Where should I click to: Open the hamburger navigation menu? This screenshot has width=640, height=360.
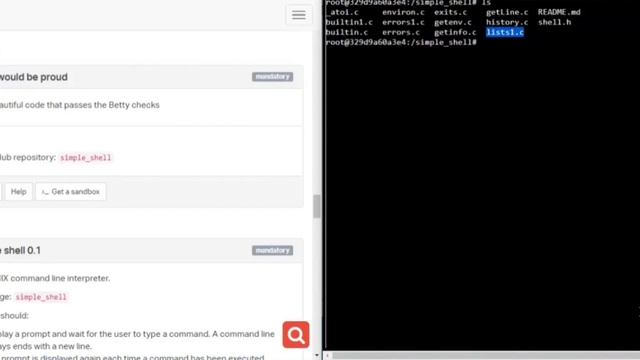coord(299,15)
